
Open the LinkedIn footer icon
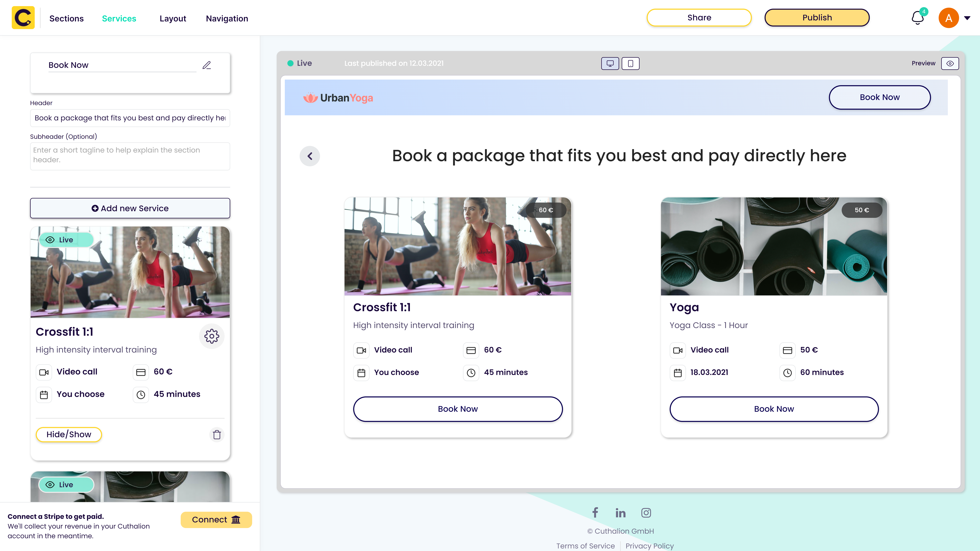(x=621, y=513)
